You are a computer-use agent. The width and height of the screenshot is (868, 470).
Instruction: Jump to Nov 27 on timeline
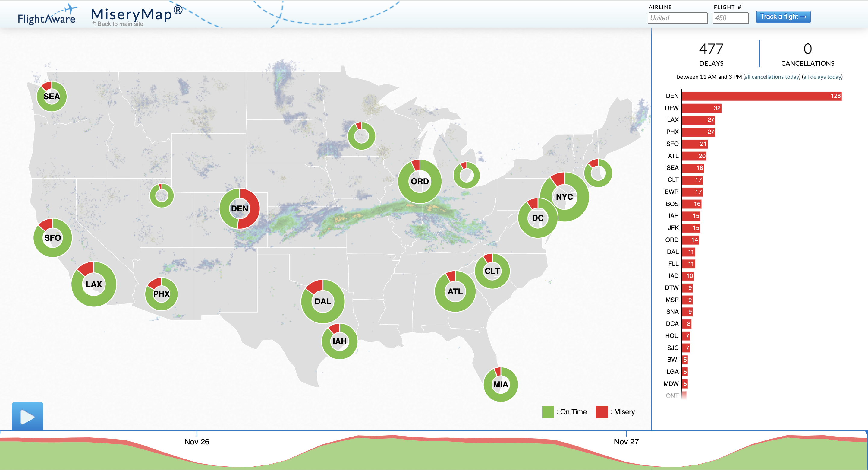(626, 441)
